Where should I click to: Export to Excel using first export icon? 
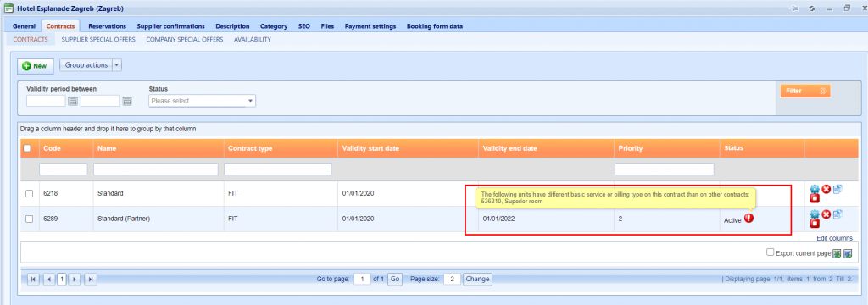coord(837,253)
